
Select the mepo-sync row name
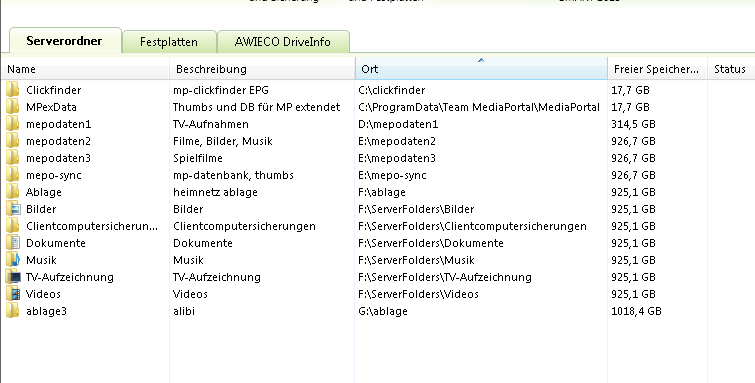[53, 175]
